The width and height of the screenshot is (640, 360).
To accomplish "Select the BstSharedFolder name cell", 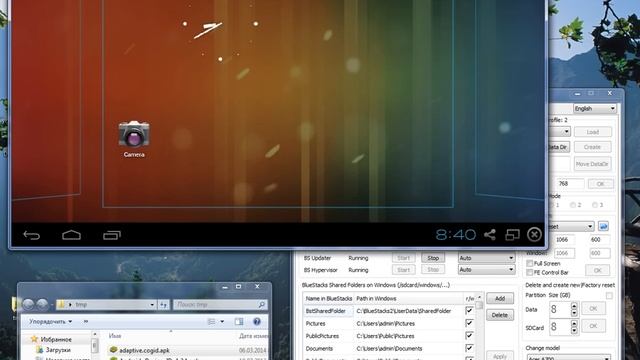I will click(329, 311).
